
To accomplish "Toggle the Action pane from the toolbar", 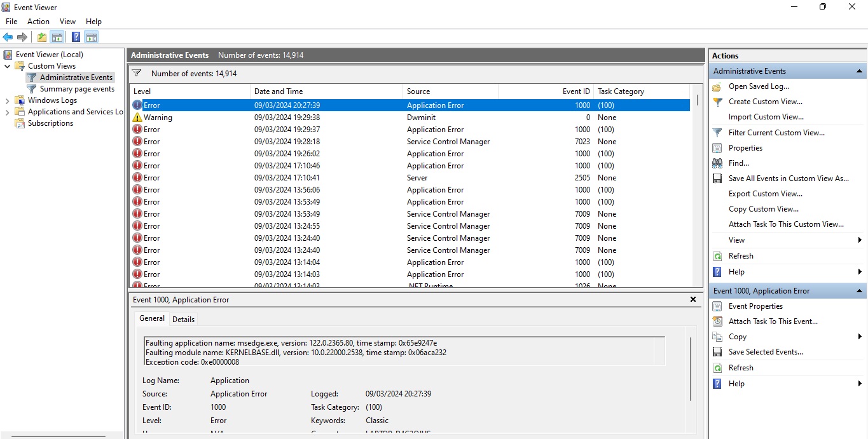I will tap(92, 37).
